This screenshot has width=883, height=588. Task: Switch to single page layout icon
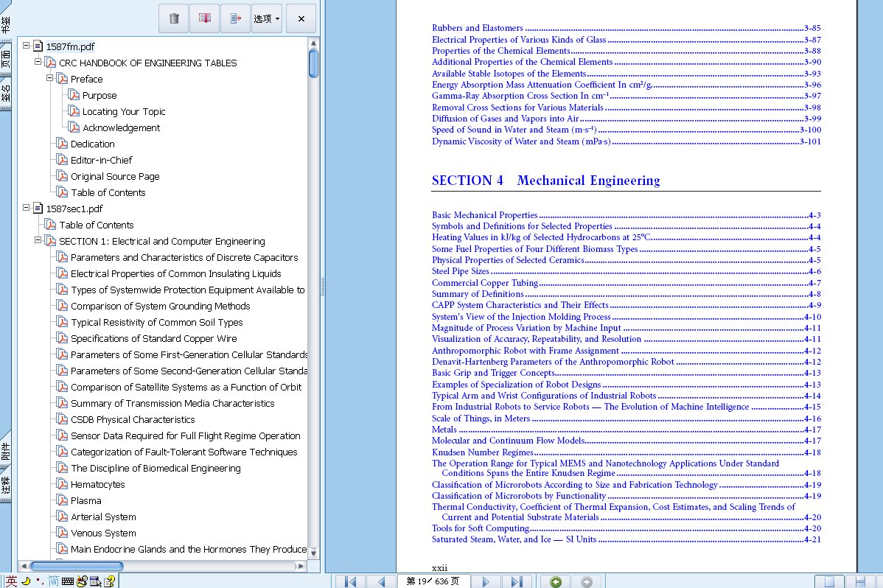click(829, 582)
